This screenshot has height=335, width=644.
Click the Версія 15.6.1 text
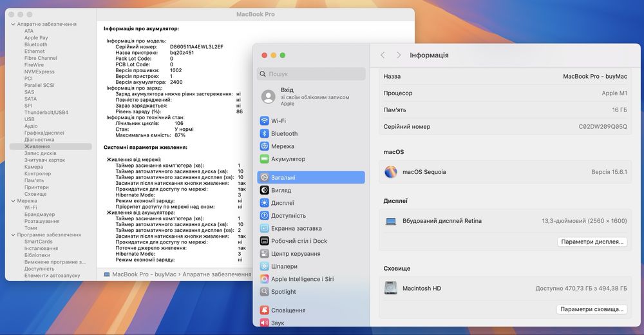tap(609, 172)
